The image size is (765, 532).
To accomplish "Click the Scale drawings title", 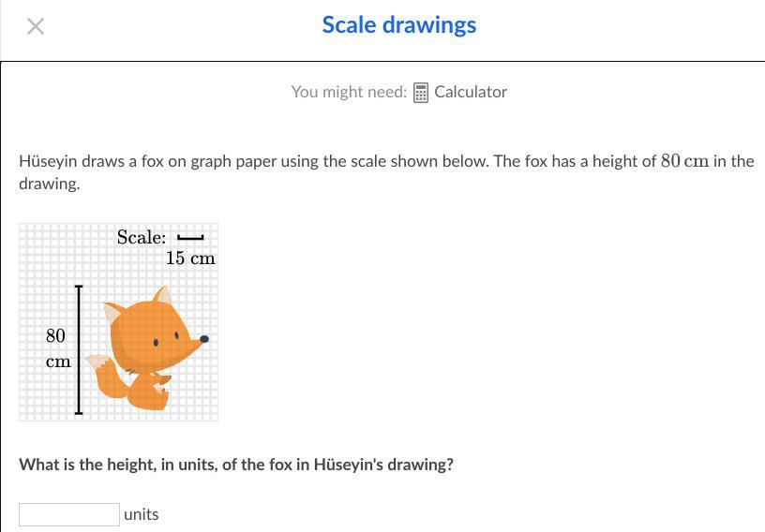I will click(398, 25).
